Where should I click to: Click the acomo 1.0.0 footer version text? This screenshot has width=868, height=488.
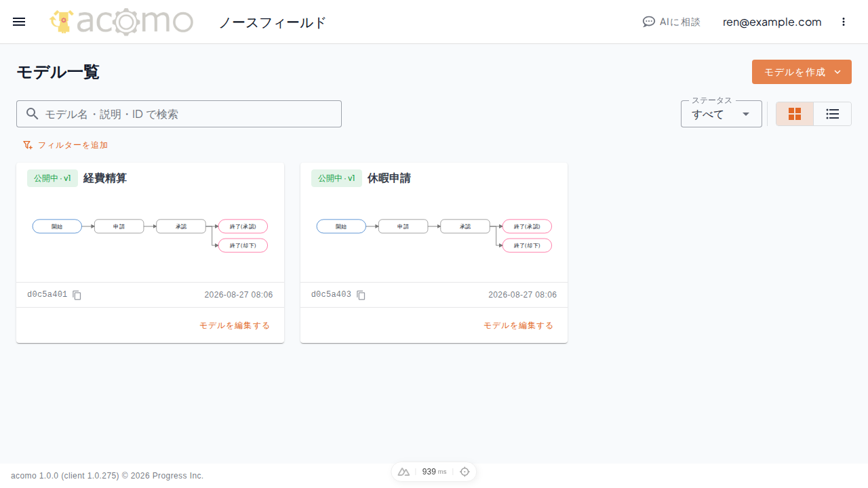point(107,476)
